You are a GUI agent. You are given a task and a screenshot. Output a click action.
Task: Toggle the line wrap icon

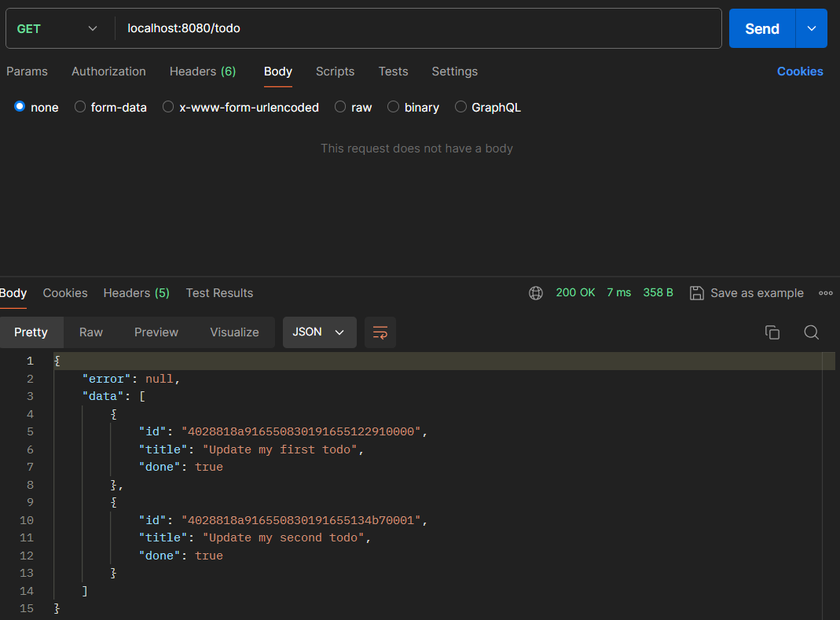click(380, 332)
